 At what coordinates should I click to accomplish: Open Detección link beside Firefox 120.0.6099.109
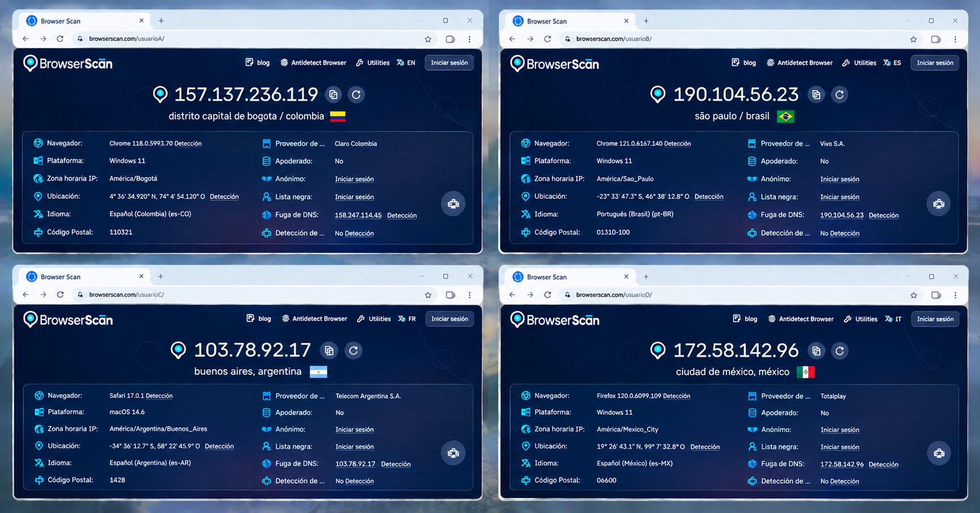coord(676,396)
